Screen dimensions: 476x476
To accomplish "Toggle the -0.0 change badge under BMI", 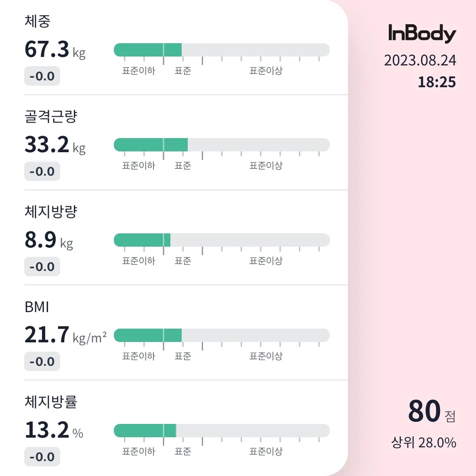I will click(x=42, y=361).
